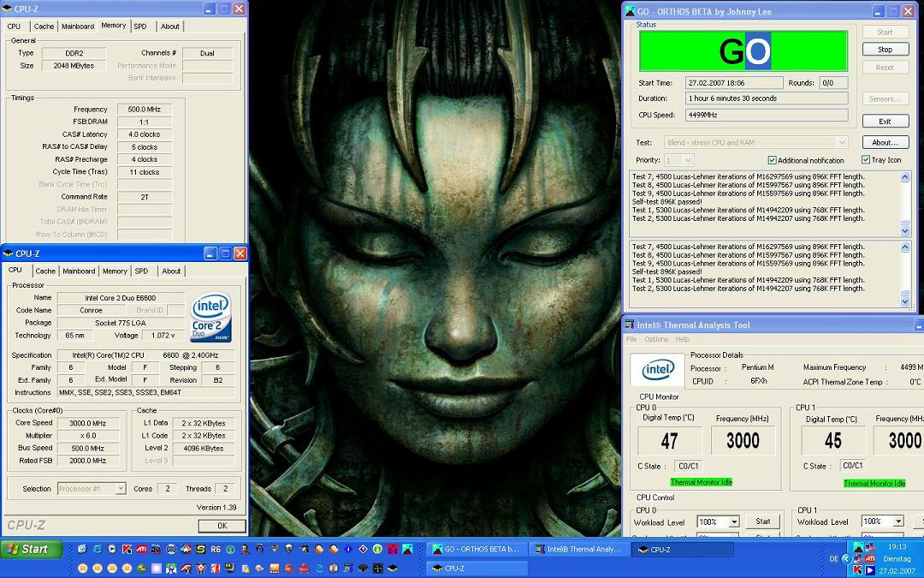924x578 pixels.
Task: Open SPD tab in the CPU-Z processor info window
Action: (x=141, y=271)
